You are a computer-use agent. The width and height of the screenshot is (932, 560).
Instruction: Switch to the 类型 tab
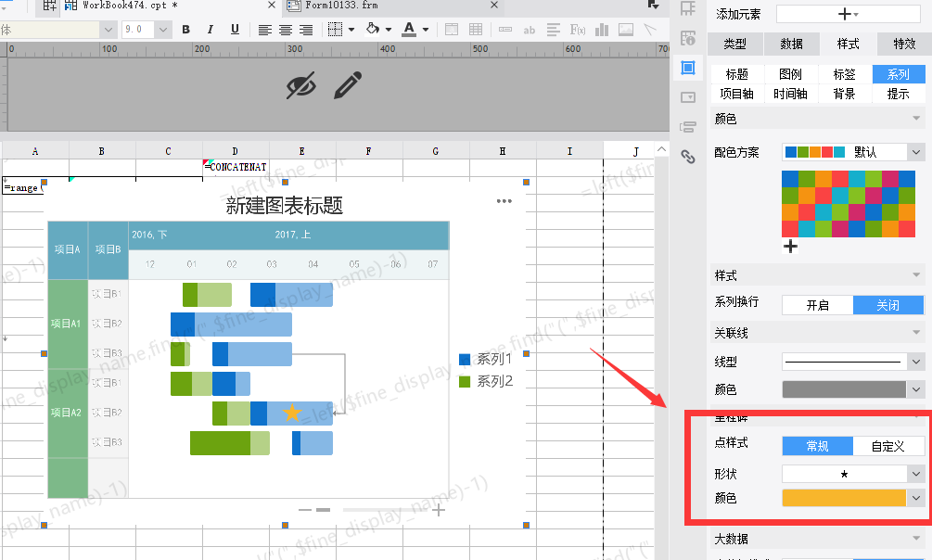click(734, 44)
